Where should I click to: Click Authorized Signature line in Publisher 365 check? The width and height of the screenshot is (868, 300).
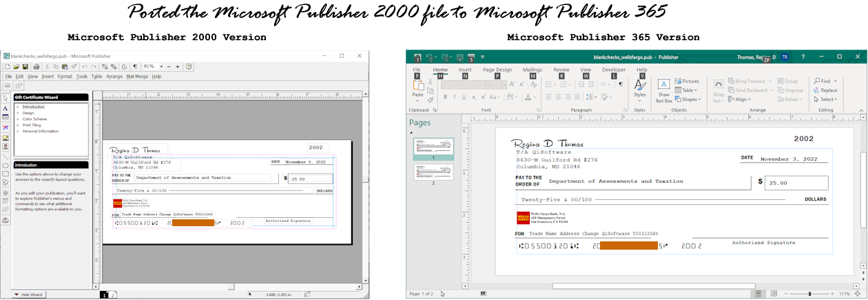coord(763,243)
